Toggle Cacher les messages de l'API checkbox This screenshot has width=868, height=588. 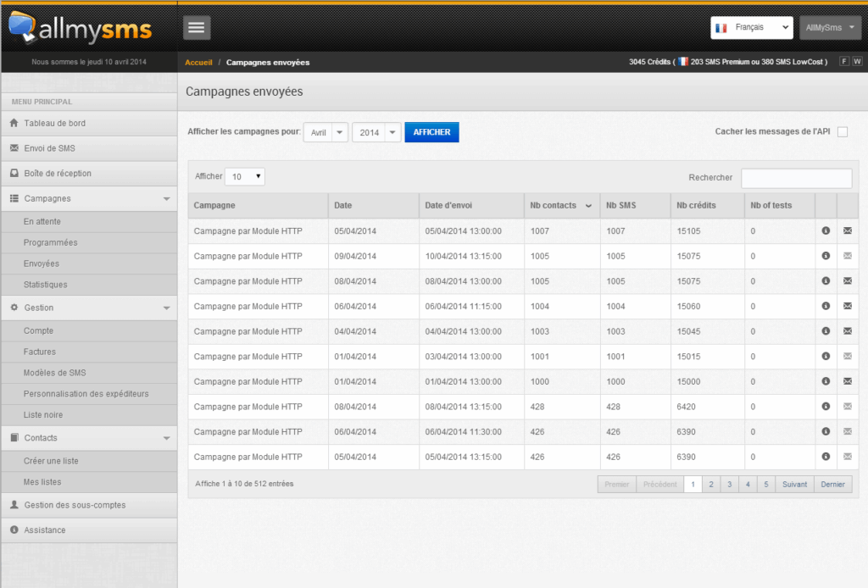coord(843,131)
